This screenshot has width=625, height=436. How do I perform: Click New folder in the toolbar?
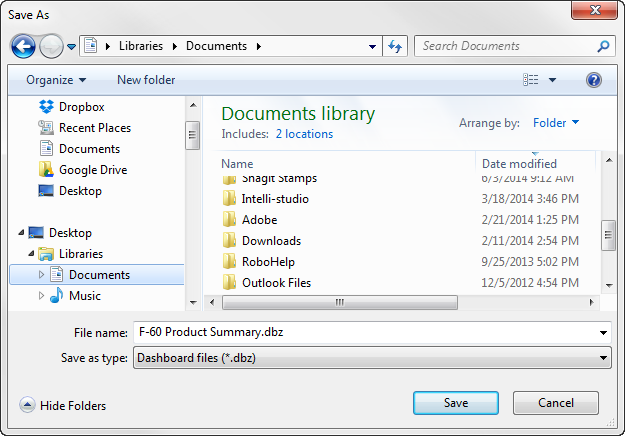pos(146,80)
